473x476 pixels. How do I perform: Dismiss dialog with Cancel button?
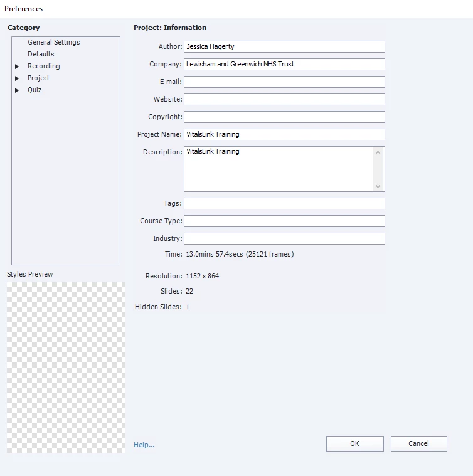pyautogui.click(x=418, y=444)
